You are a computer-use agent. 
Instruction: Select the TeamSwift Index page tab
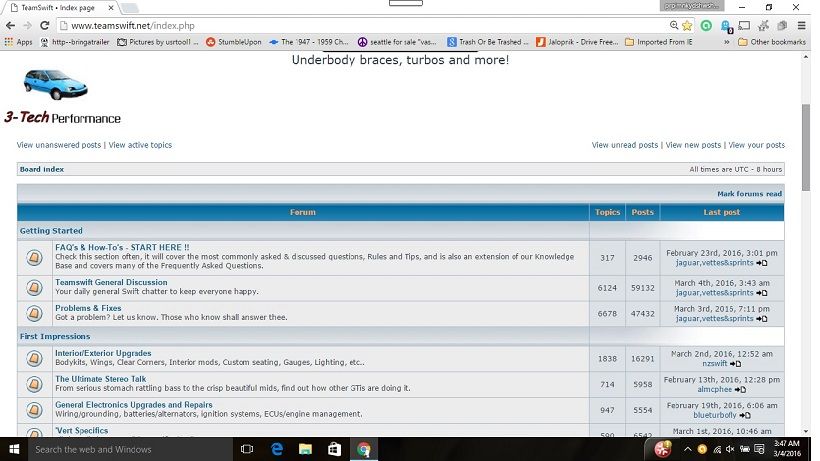point(62,7)
